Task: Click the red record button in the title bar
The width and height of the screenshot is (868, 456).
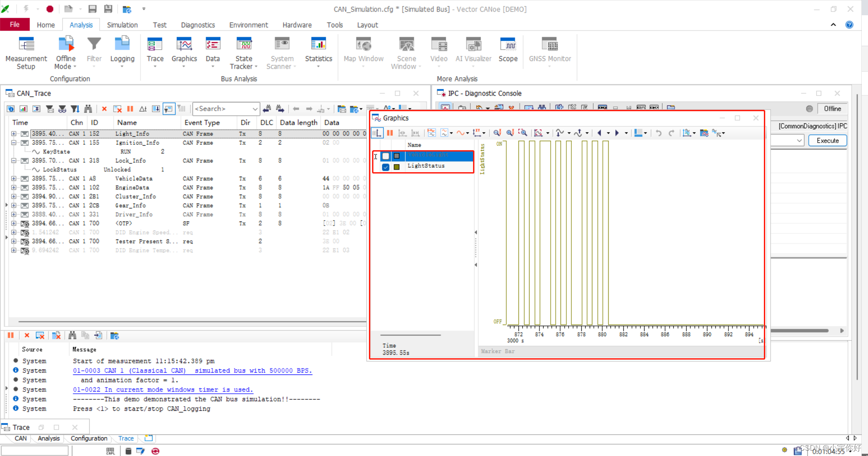Action: click(x=50, y=9)
